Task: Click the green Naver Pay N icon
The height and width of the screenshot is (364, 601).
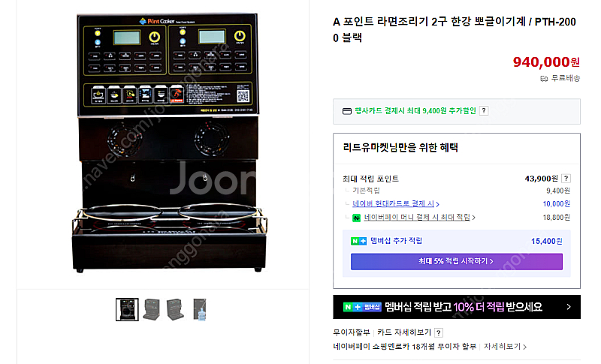Action: pyautogui.click(x=356, y=218)
